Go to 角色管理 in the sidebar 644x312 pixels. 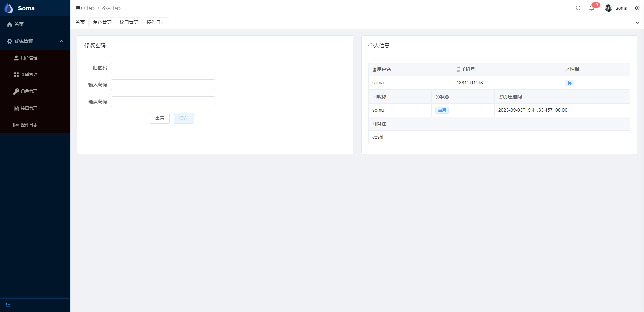[x=29, y=91]
